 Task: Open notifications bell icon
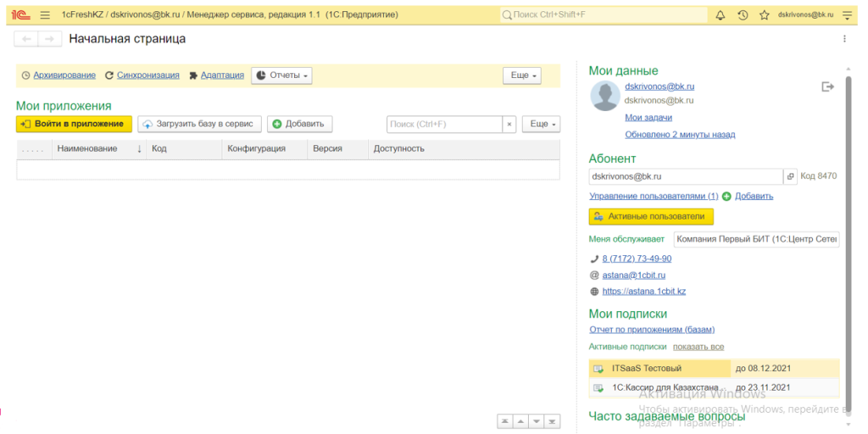point(721,15)
